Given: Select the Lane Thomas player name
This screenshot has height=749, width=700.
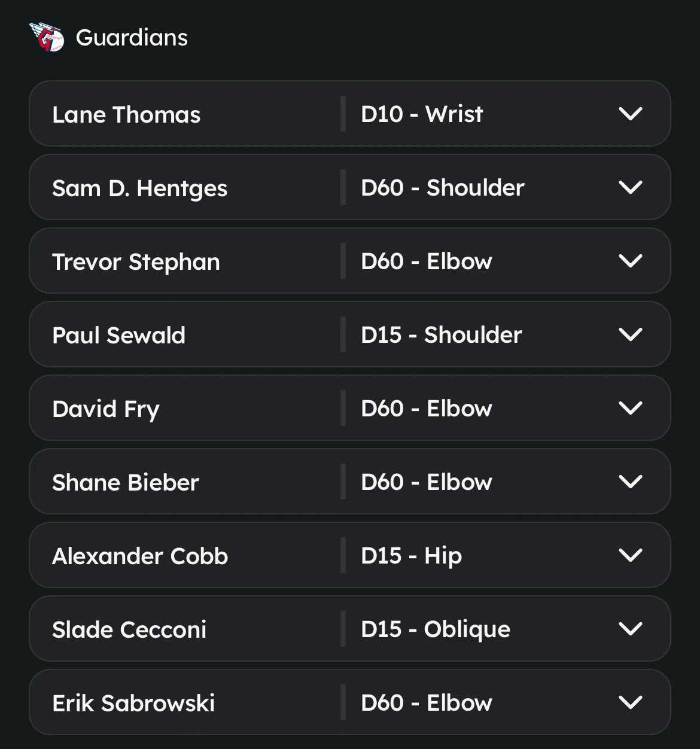Looking at the screenshot, I should [126, 114].
